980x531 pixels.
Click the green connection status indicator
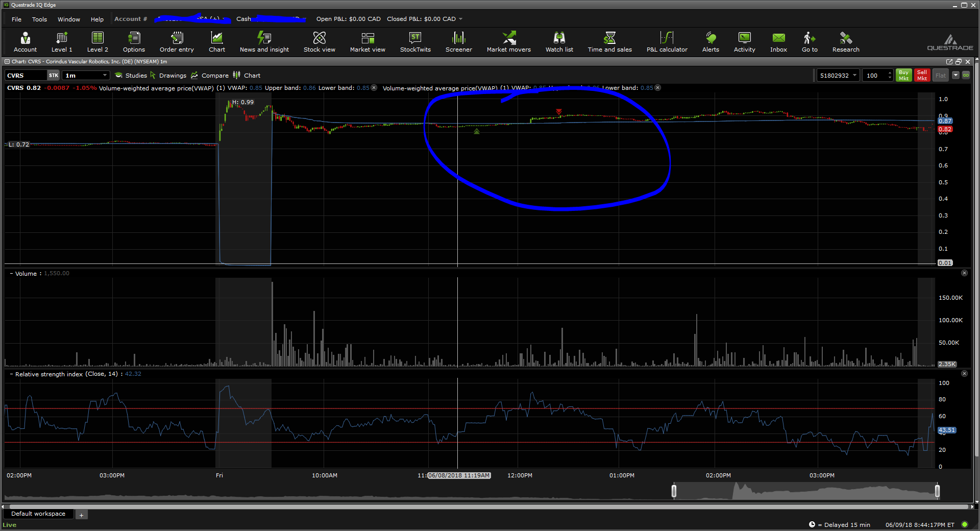click(x=965, y=524)
